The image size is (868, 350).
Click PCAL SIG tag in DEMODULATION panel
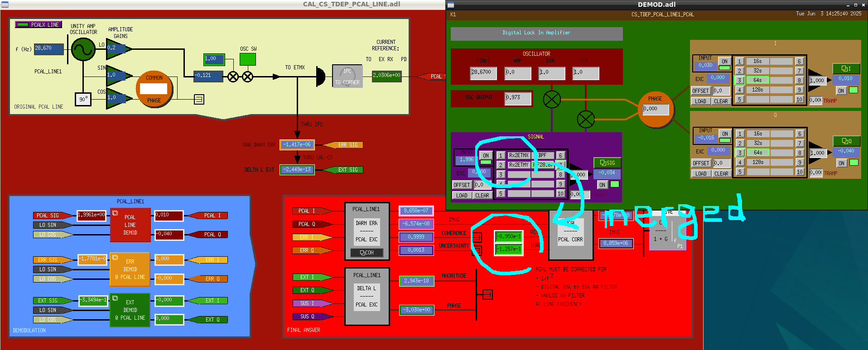(53, 216)
